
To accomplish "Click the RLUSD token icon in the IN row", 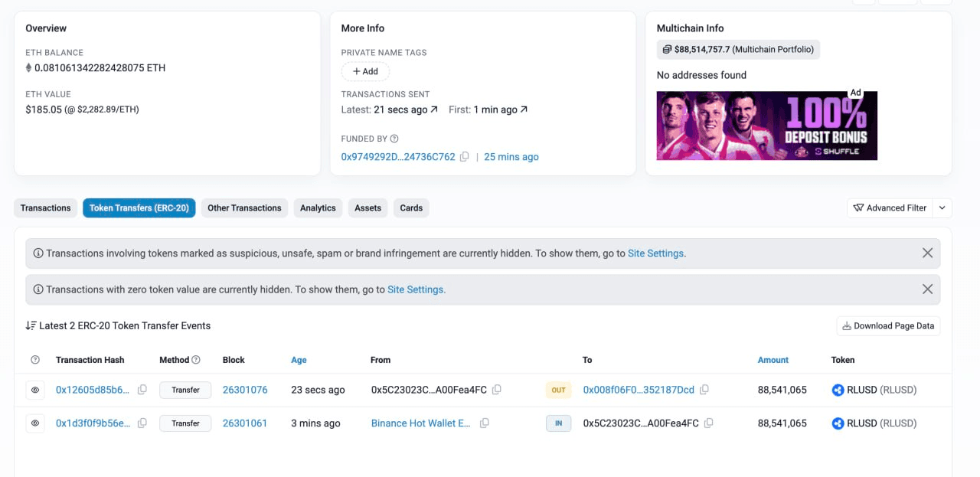I will tap(838, 423).
